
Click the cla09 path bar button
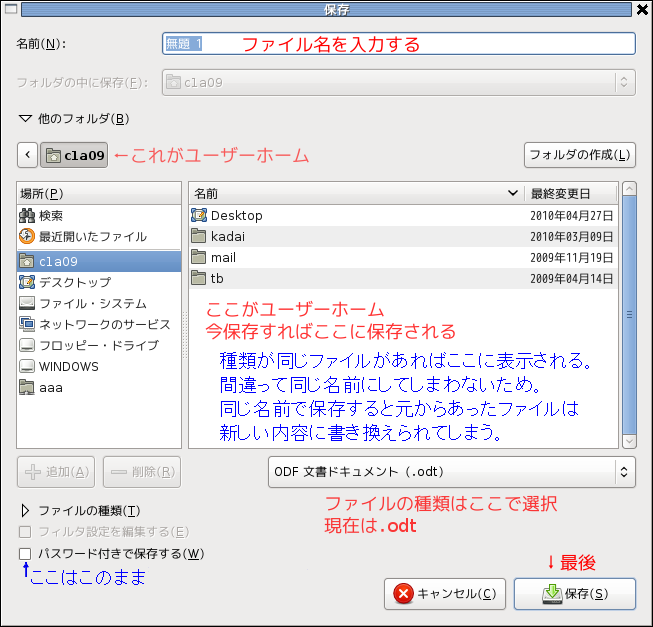point(74,155)
